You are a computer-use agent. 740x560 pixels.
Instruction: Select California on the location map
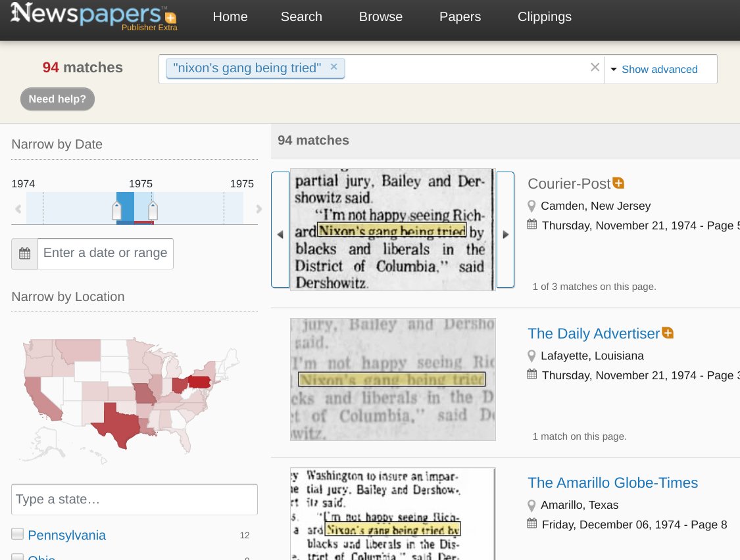(x=39, y=399)
